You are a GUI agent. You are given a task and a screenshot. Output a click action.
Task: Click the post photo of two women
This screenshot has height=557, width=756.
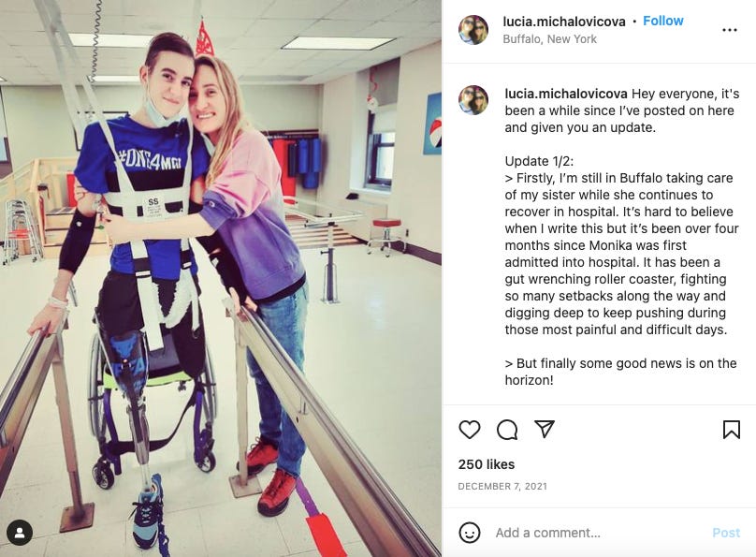click(221, 278)
